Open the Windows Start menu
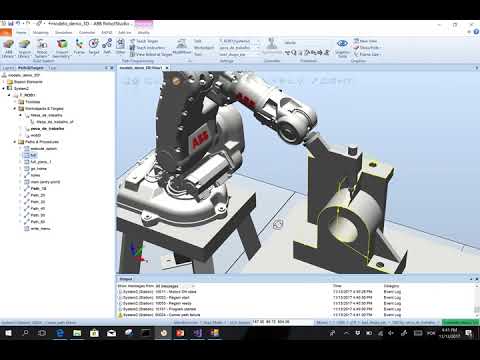The height and width of the screenshot is (360, 480). pos(8,333)
